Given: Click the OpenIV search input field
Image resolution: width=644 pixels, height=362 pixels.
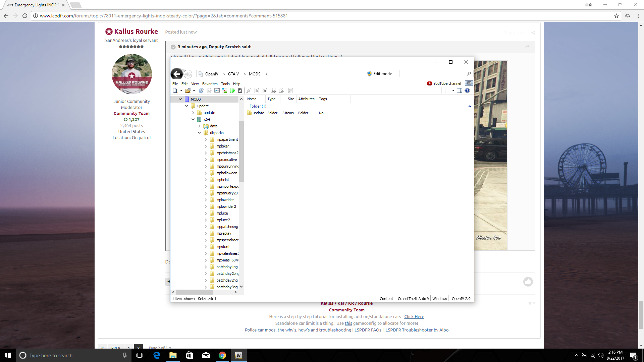Looking at the screenshot, I should click(432, 74).
